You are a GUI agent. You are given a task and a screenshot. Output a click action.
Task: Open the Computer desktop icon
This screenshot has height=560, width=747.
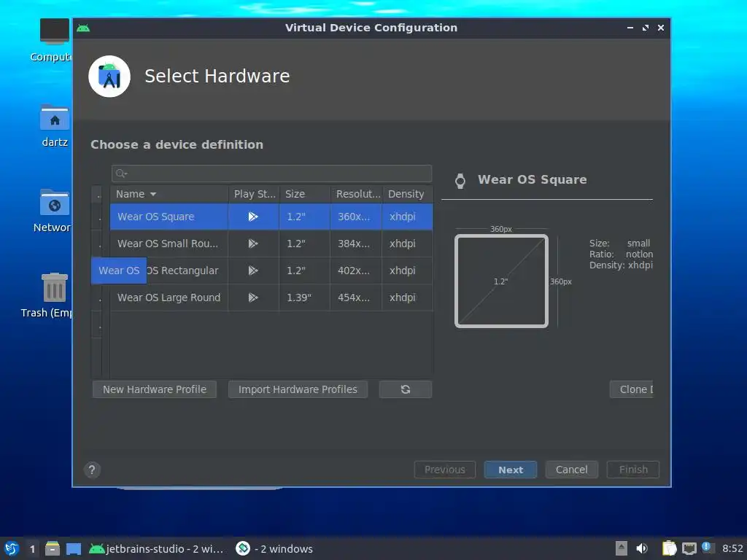tap(52, 41)
